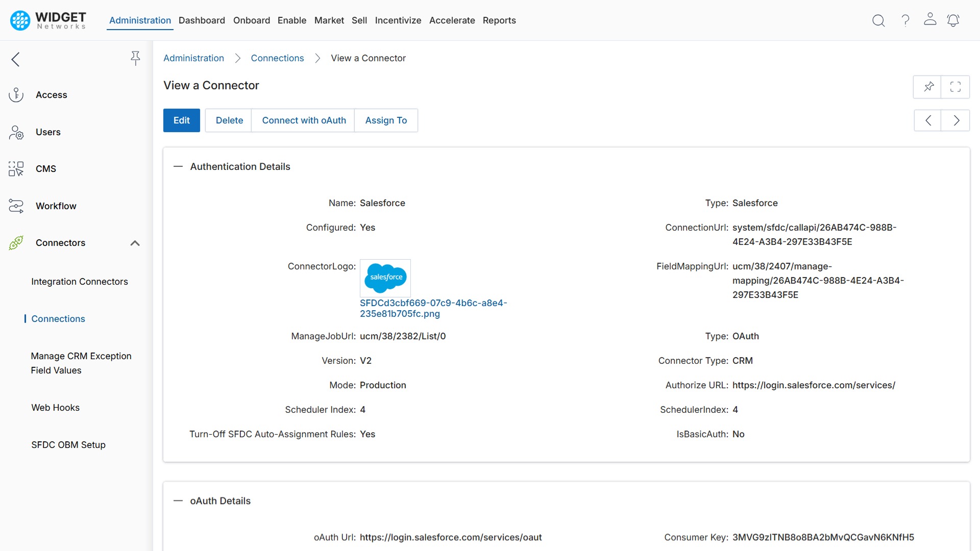Click the Edit button

click(x=181, y=120)
